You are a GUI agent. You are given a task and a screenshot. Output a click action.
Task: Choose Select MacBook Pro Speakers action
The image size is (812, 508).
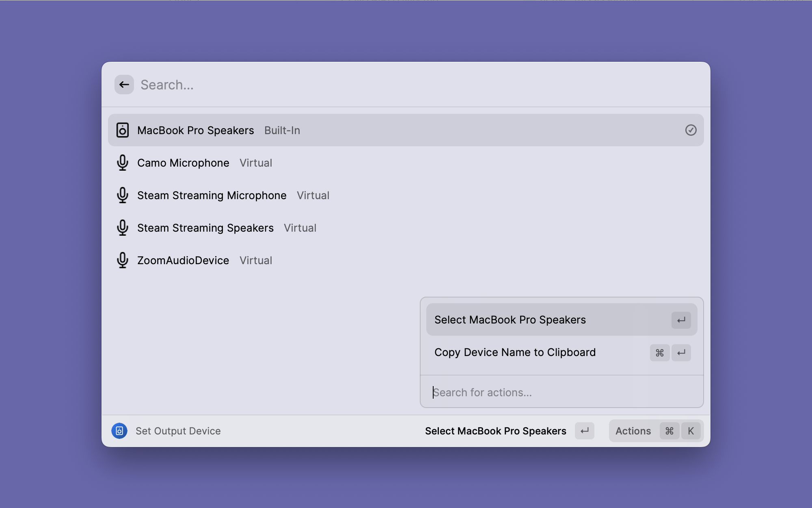point(510,320)
